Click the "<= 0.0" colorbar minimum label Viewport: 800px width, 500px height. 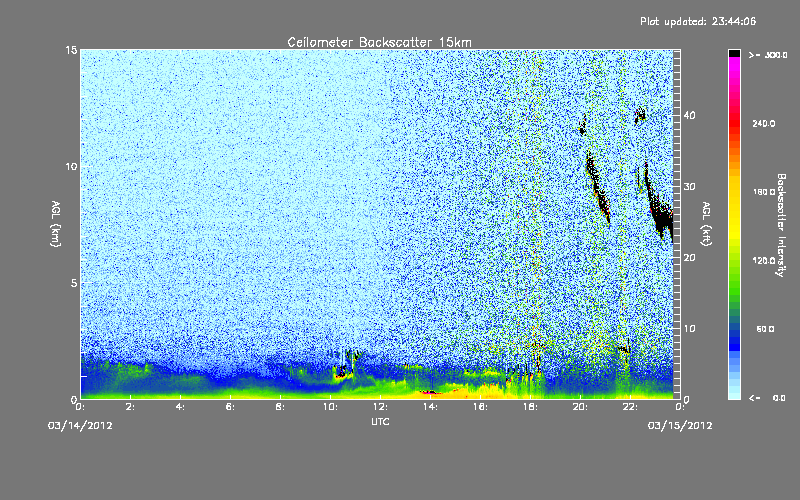click(x=768, y=398)
